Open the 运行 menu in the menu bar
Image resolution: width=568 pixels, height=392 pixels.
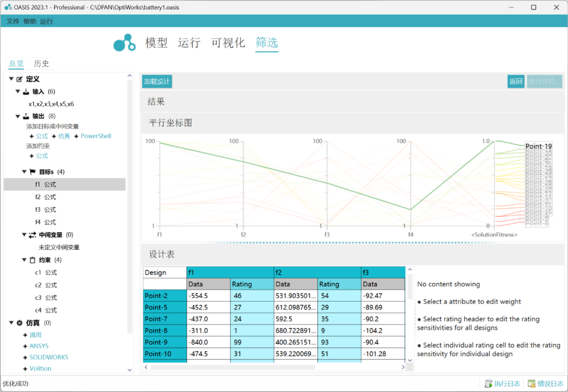[46, 22]
